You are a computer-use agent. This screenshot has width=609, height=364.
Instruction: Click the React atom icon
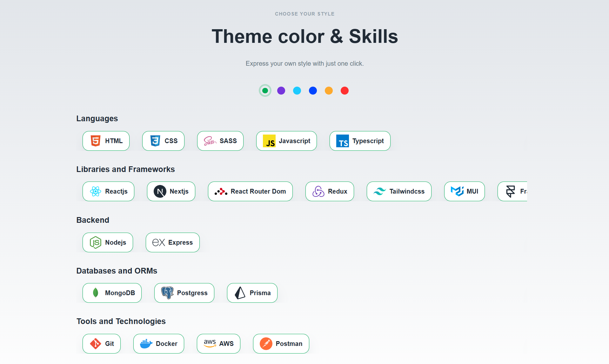tap(95, 191)
